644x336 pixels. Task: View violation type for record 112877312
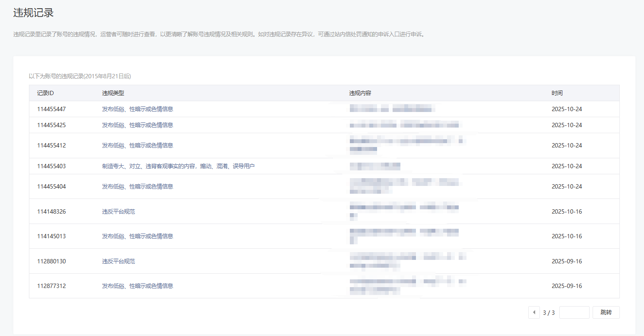[137, 286]
